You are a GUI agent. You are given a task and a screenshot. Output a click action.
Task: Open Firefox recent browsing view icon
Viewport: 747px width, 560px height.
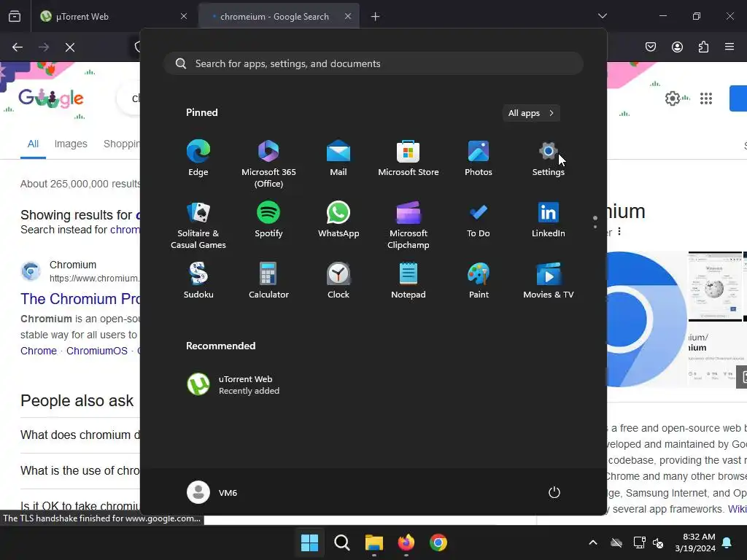[x=15, y=17]
